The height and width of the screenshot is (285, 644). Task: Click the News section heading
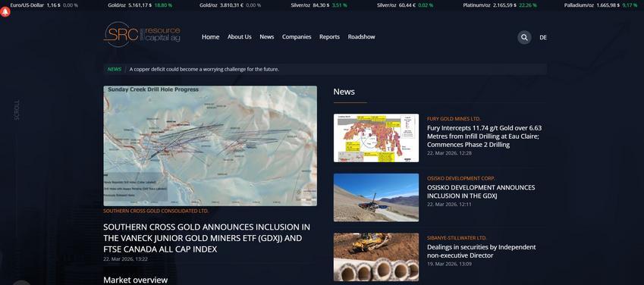tap(344, 92)
